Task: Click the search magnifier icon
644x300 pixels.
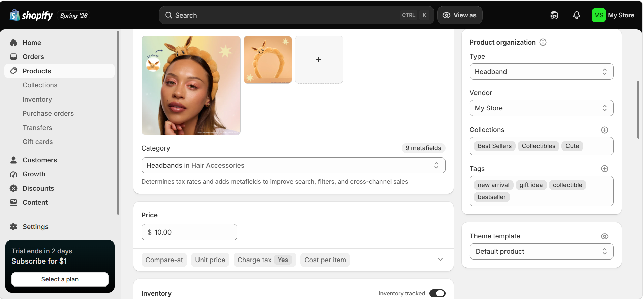Action: coord(168,15)
